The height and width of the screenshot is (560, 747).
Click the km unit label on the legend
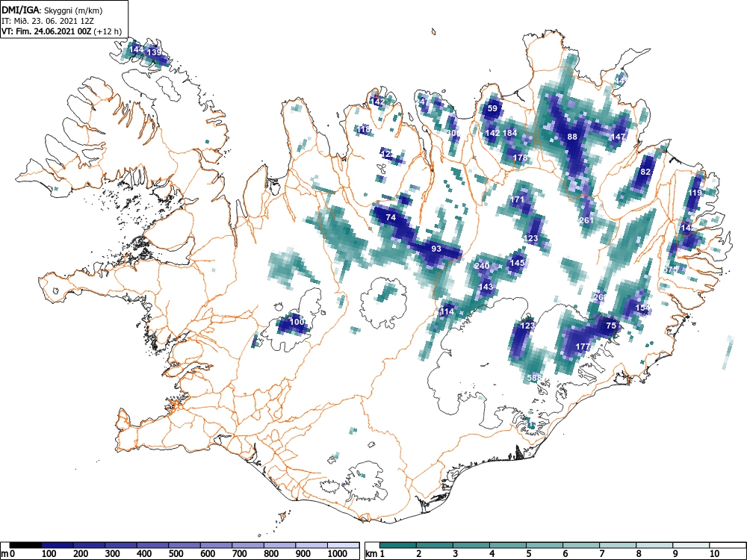click(371, 553)
